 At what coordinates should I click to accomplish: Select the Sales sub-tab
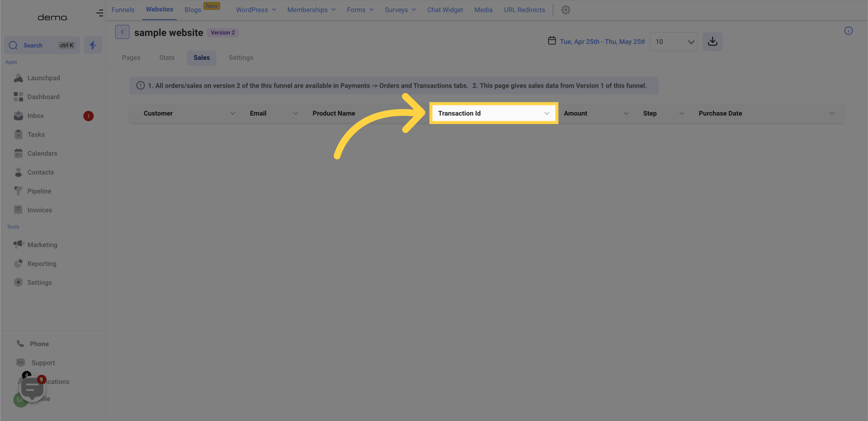coord(201,58)
